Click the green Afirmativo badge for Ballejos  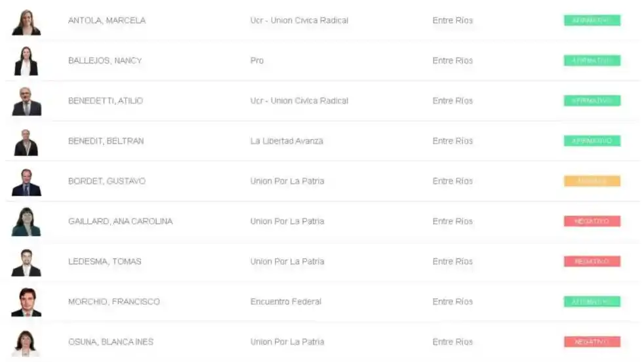(592, 60)
